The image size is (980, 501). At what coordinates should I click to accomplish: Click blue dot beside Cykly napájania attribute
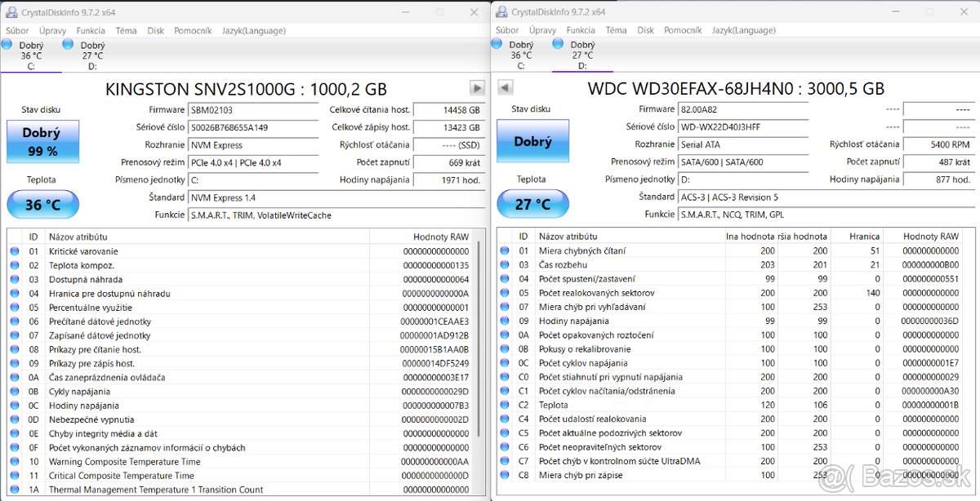point(15,391)
